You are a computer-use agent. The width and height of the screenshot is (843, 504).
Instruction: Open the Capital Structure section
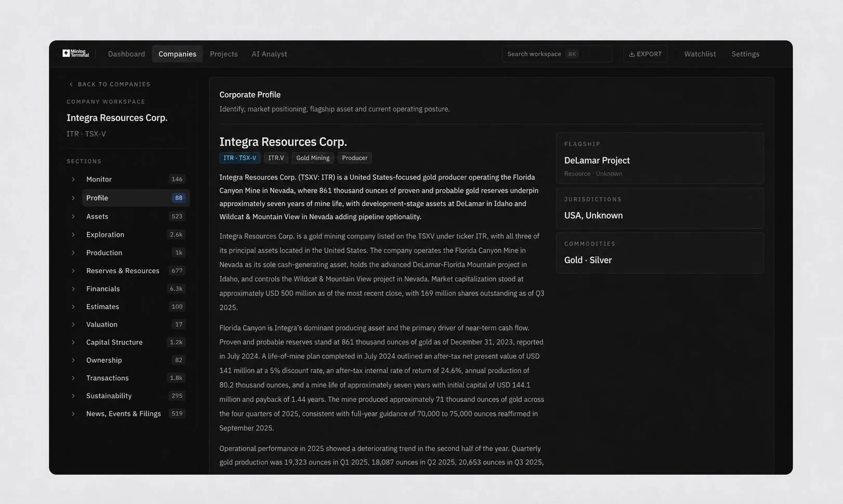click(136, 342)
